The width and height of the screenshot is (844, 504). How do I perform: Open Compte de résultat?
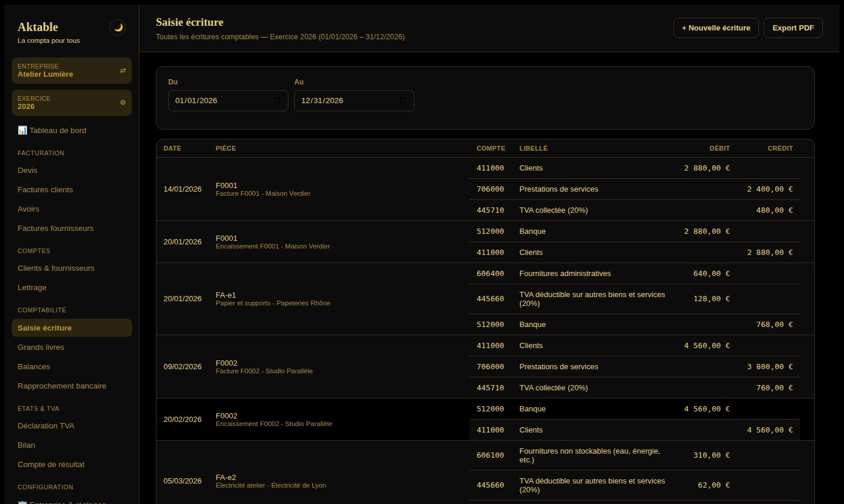tap(72, 465)
